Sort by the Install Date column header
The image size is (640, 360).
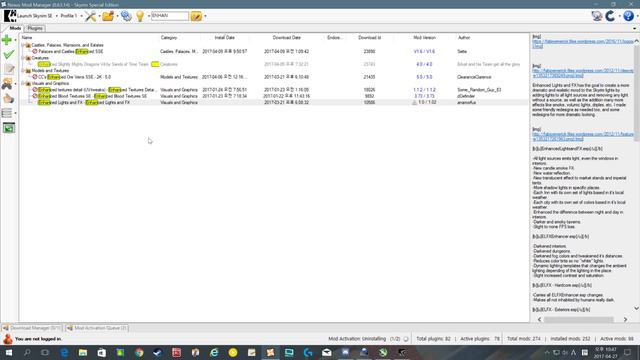point(224,38)
